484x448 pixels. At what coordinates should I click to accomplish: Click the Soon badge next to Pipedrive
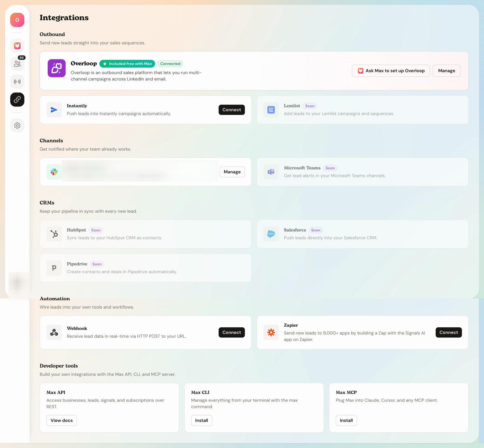point(97,264)
